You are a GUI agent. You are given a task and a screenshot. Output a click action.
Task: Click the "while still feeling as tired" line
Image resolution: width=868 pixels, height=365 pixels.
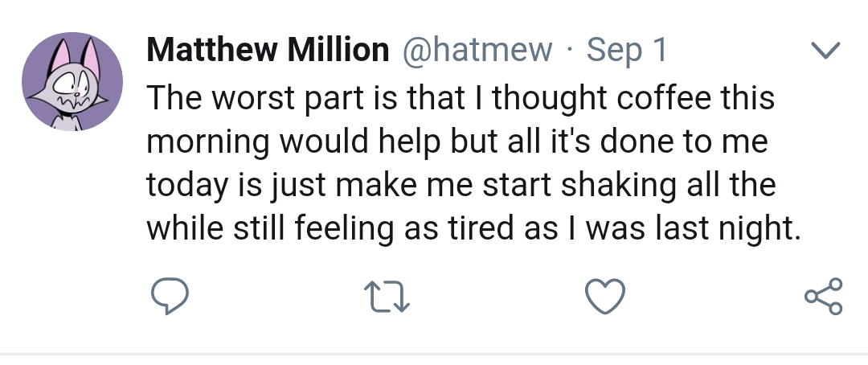coord(473,230)
